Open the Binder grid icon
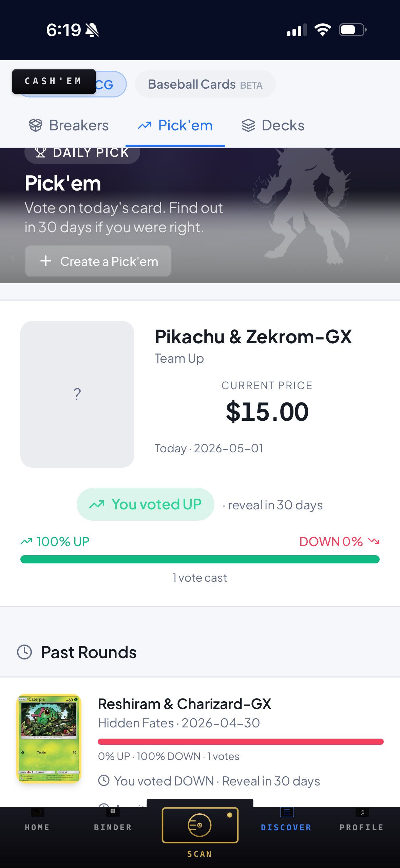This screenshot has height=868, width=400. click(x=113, y=811)
